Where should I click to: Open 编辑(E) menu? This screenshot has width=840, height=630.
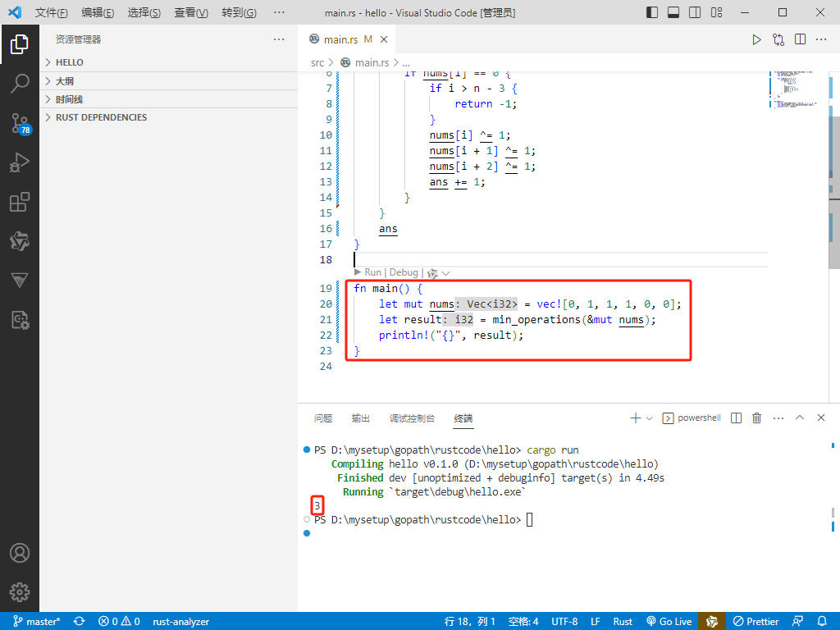click(x=98, y=12)
